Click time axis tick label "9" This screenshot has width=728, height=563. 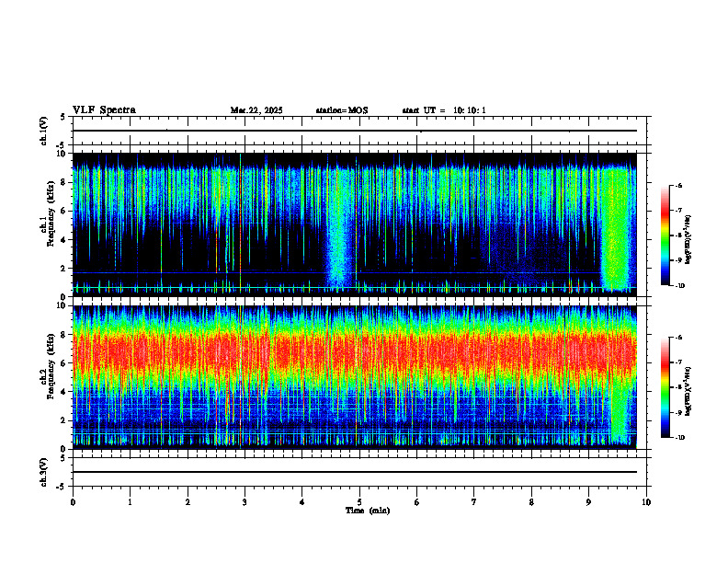pyautogui.click(x=588, y=502)
